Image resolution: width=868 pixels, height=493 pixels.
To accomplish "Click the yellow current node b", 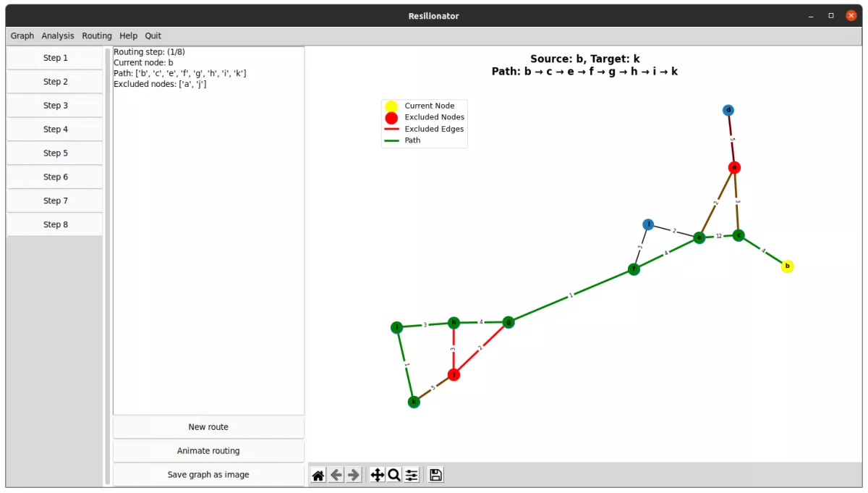I will coord(787,266).
